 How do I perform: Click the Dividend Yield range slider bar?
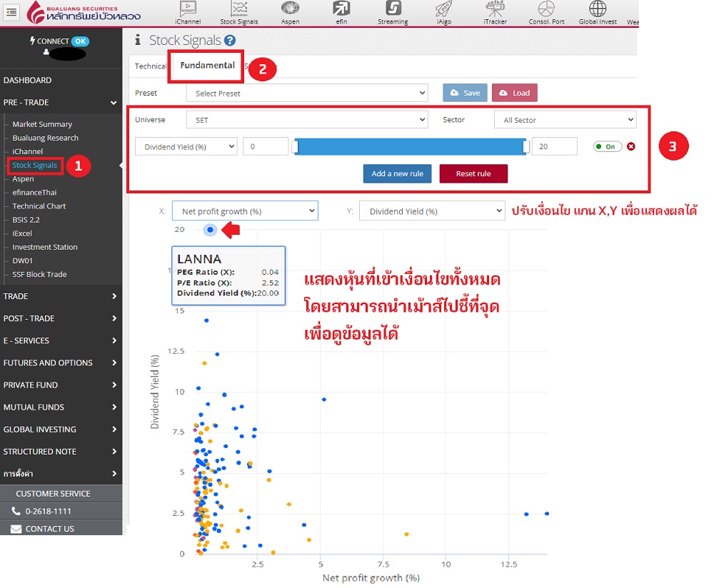point(411,146)
